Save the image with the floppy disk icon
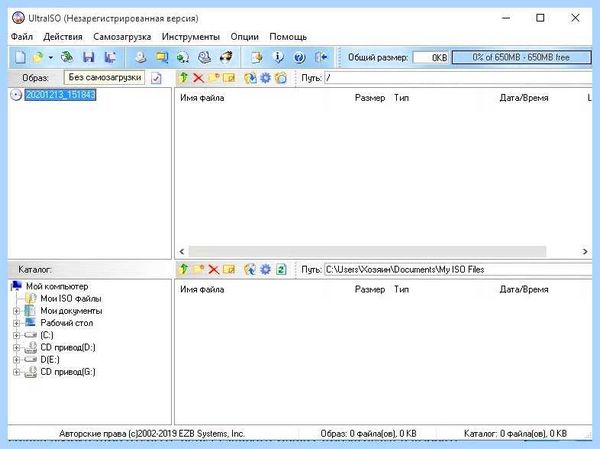The image size is (600, 449). pyautogui.click(x=89, y=57)
